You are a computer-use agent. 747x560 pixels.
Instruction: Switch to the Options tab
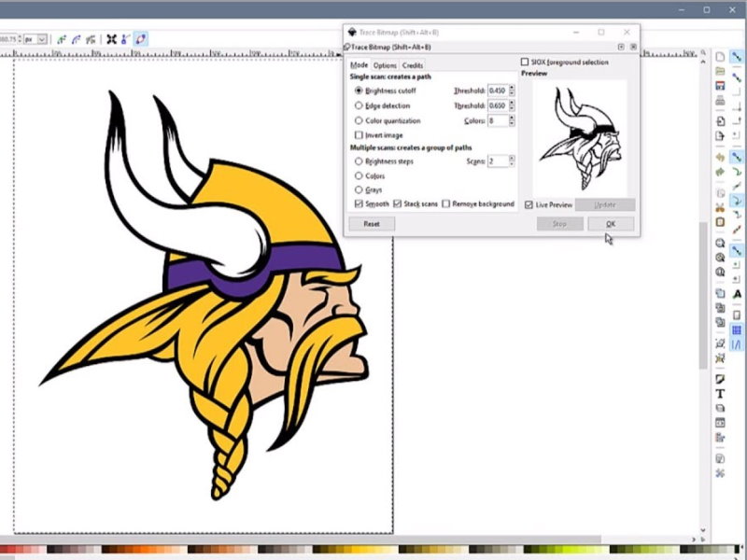tap(385, 65)
